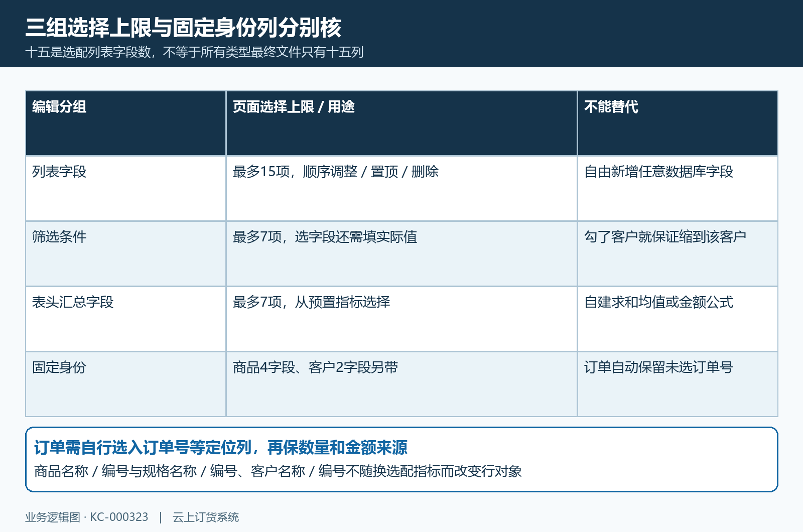803x532 pixels.
Task: Click the footer text 云上订货系统
Action: click(x=206, y=517)
